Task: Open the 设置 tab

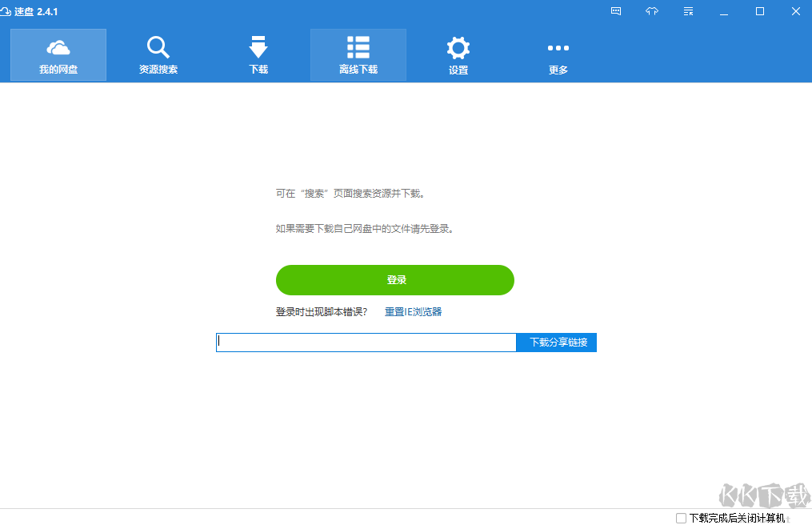Action: pos(458,54)
